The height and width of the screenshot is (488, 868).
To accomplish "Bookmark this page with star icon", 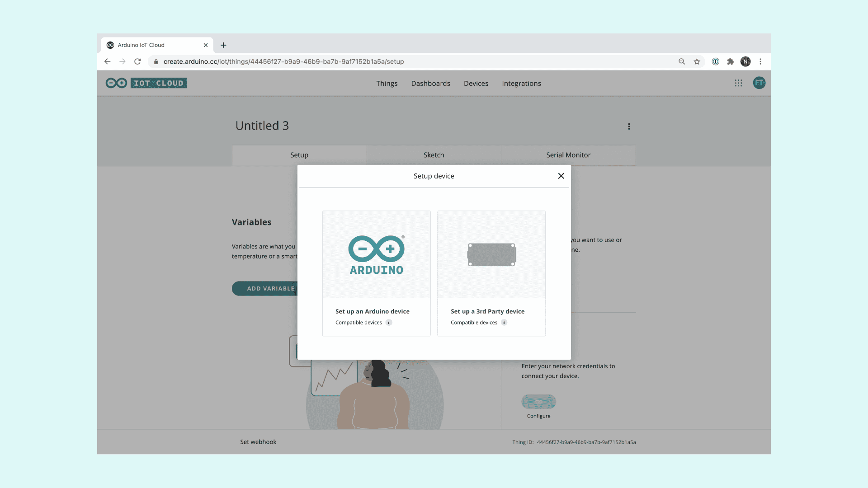I will click(x=697, y=61).
